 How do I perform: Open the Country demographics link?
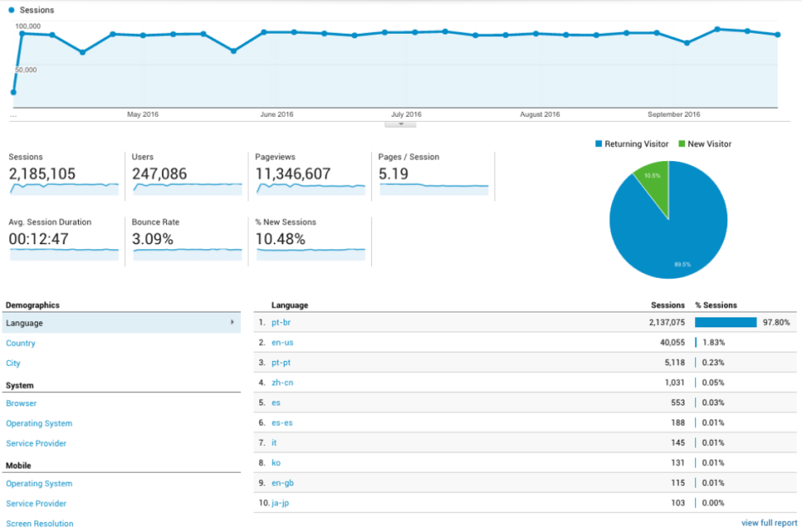21,344
